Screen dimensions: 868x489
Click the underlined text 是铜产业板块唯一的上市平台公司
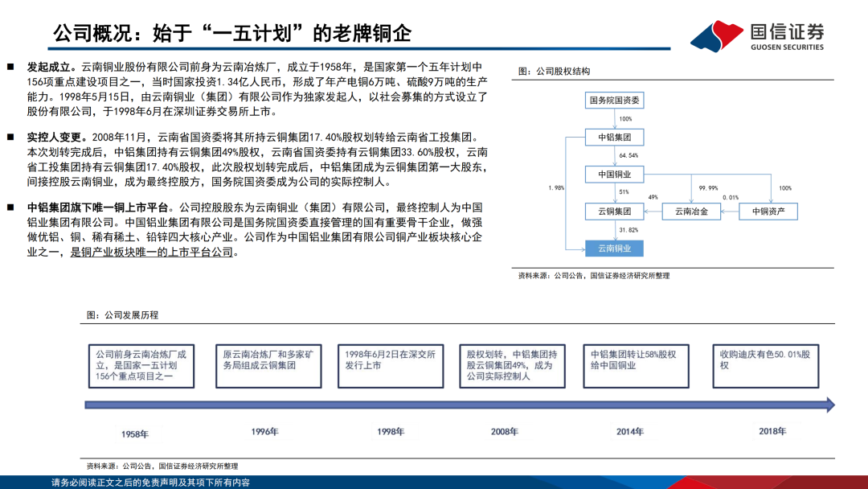coord(152,253)
